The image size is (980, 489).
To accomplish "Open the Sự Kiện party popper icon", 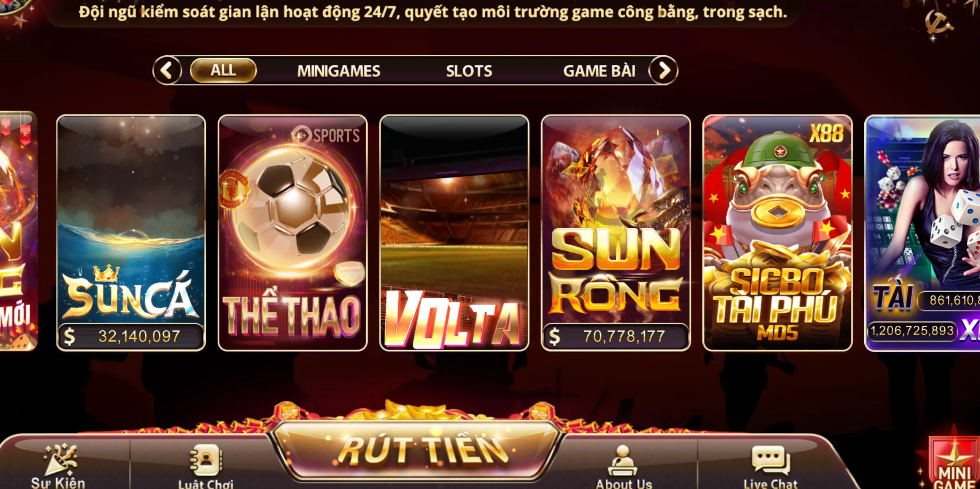I will coord(60,460).
